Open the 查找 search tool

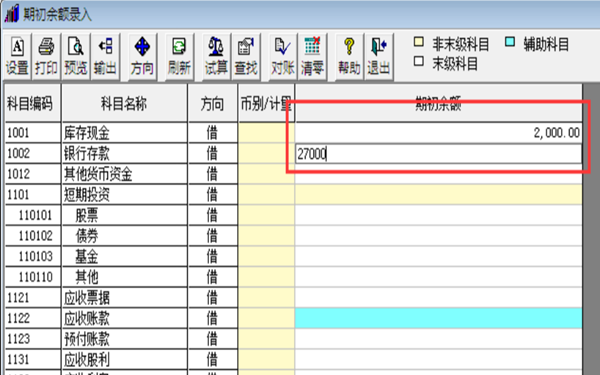click(246, 56)
